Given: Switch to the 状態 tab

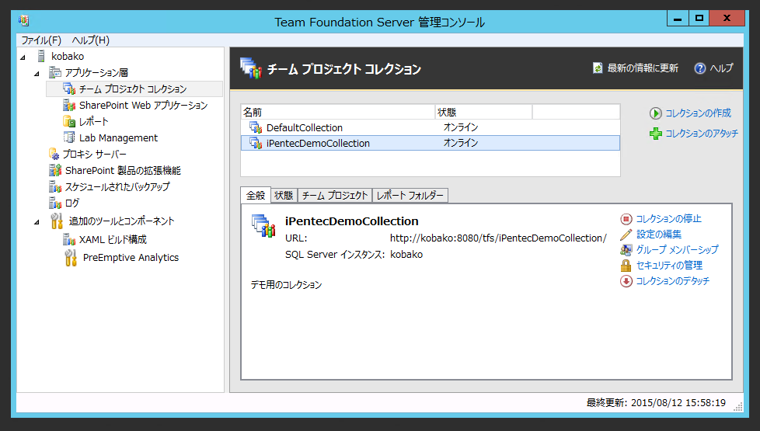Looking at the screenshot, I should point(284,195).
